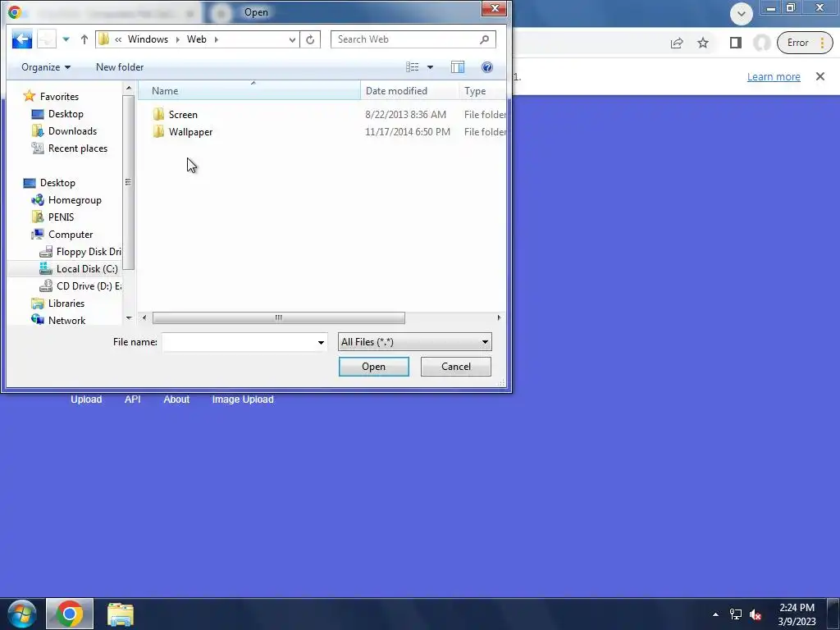Toggle the preview pane icon
The height and width of the screenshot is (630, 840).
(458, 67)
